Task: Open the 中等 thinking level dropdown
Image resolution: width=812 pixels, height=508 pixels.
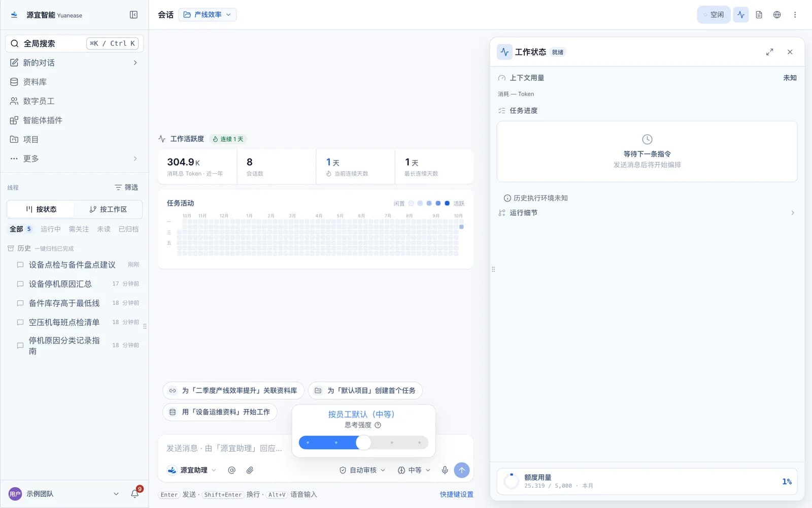Action: coord(414,470)
